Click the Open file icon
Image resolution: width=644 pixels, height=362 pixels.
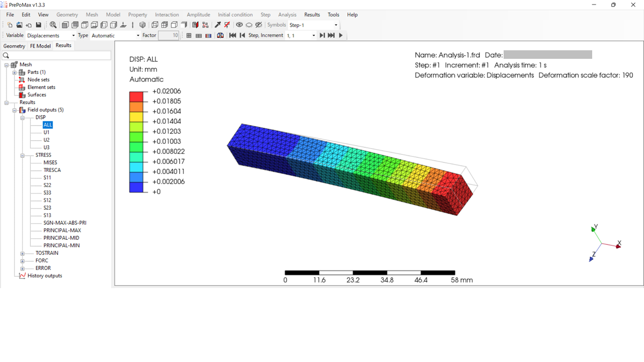click(x=19, y=25)
